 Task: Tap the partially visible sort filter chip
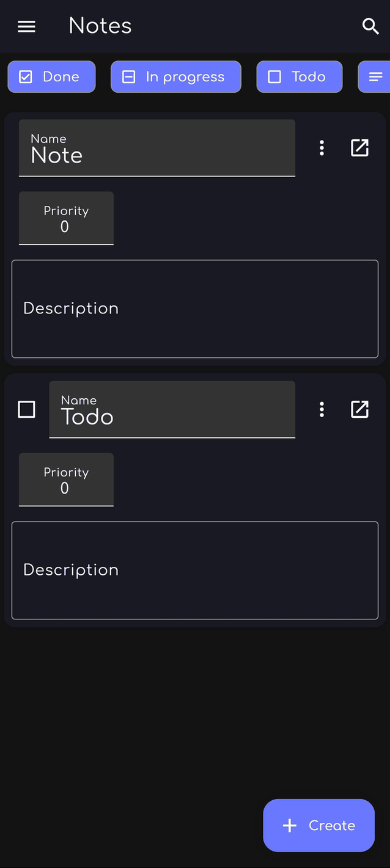pyautogui.click(x=375, y=77)
